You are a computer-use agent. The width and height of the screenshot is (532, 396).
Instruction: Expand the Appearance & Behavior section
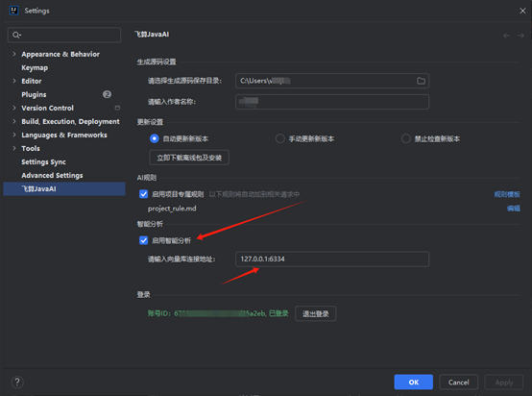point(13,54)
